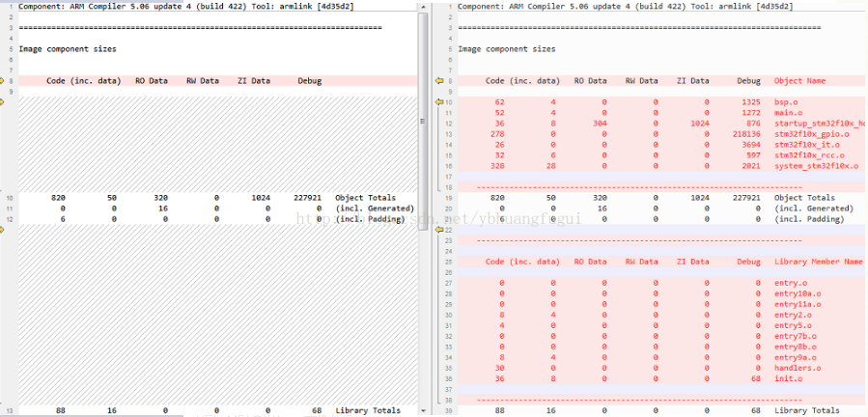The width and height of the screenshot is (868, 417).
Task: Click the 1024 ZI value in startup row
Action: coord(700,124)
